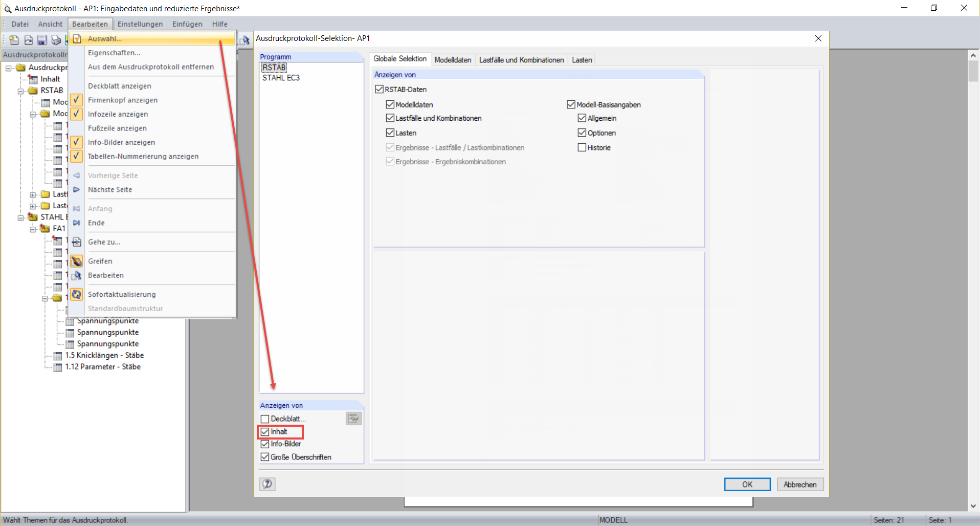Image resolution: width=980 pixels, height=526 pixels.
Task: Collapse the FA1 tree node
Action: 33,229
